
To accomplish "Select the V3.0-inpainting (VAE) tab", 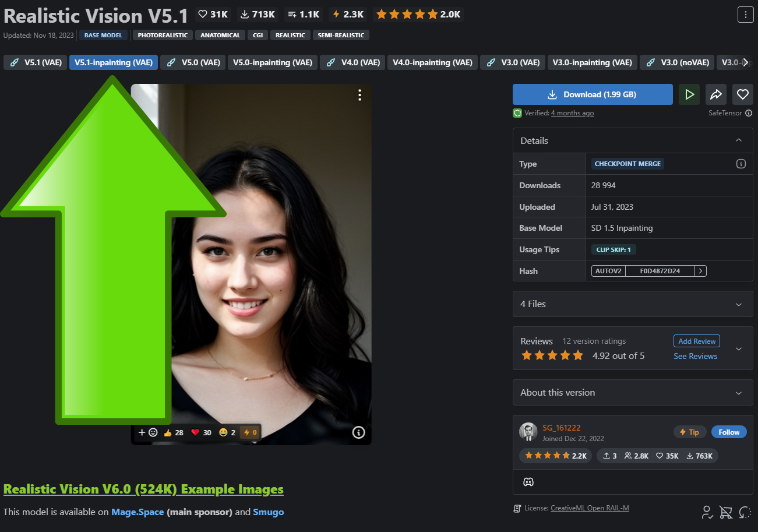I will [593, 62].
